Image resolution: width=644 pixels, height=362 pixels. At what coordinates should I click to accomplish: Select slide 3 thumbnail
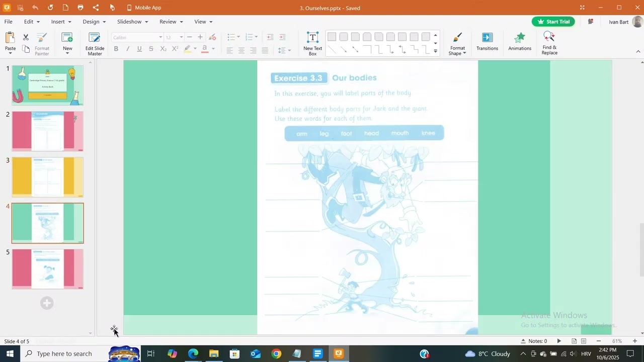click(48, 177)
